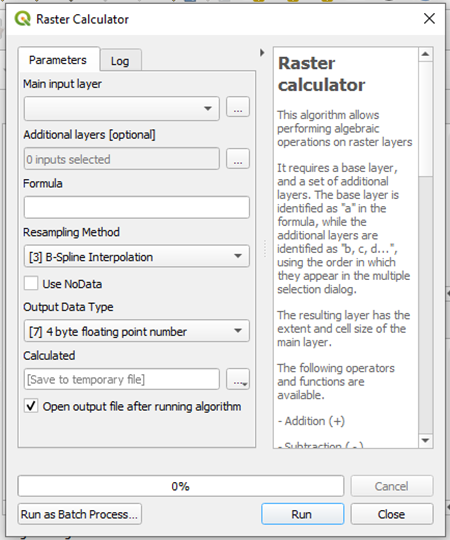The height and width of the screenshot is (540, 450).
Task: Close the Raster Calculator dialog with X
Action: [x=429, y=19]
